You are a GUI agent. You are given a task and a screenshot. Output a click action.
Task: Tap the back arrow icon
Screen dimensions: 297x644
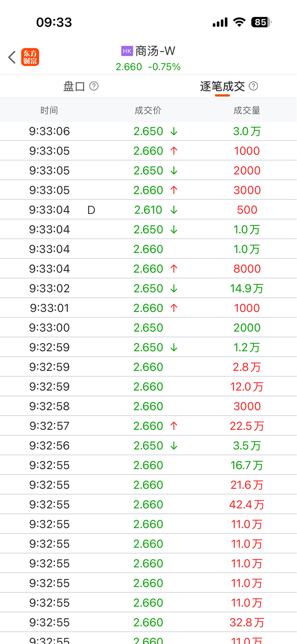click(12, 57)
